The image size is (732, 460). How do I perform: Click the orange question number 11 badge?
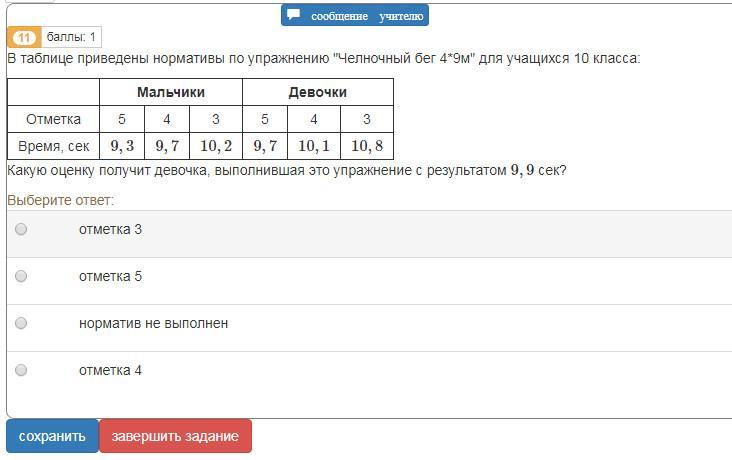(x=23, y=38)
